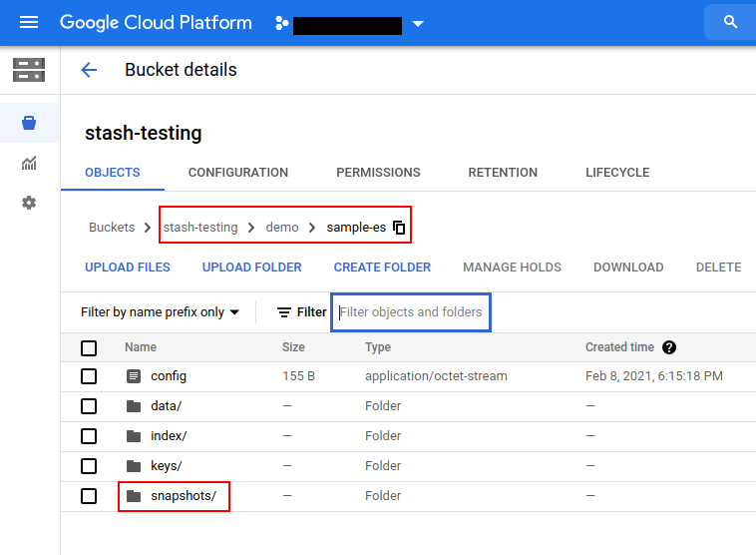Open the storage browser bucket icon
Image resolution: width=756 pixels, height=555 pixels.
29,124
